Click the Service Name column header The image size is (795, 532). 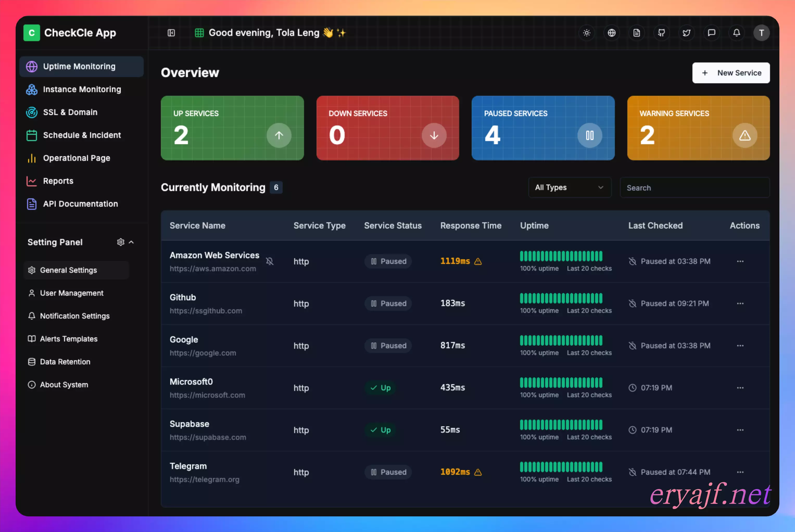(x=198, y=226)
